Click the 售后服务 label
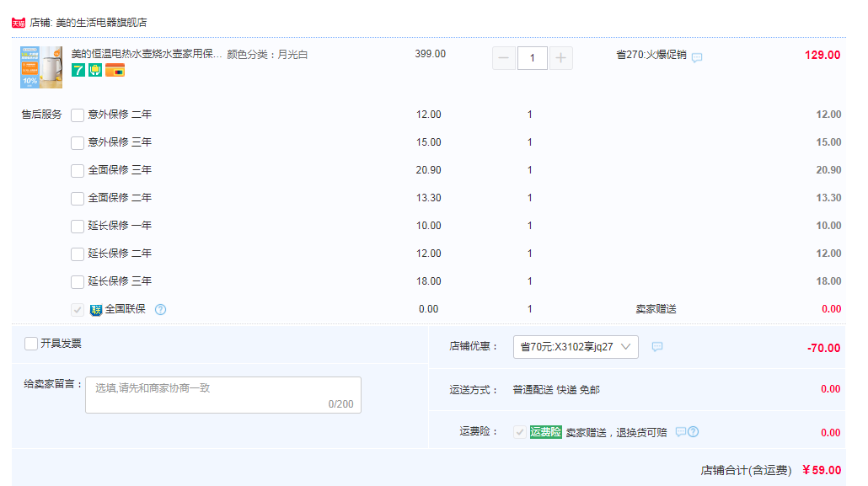 point(41,115)
